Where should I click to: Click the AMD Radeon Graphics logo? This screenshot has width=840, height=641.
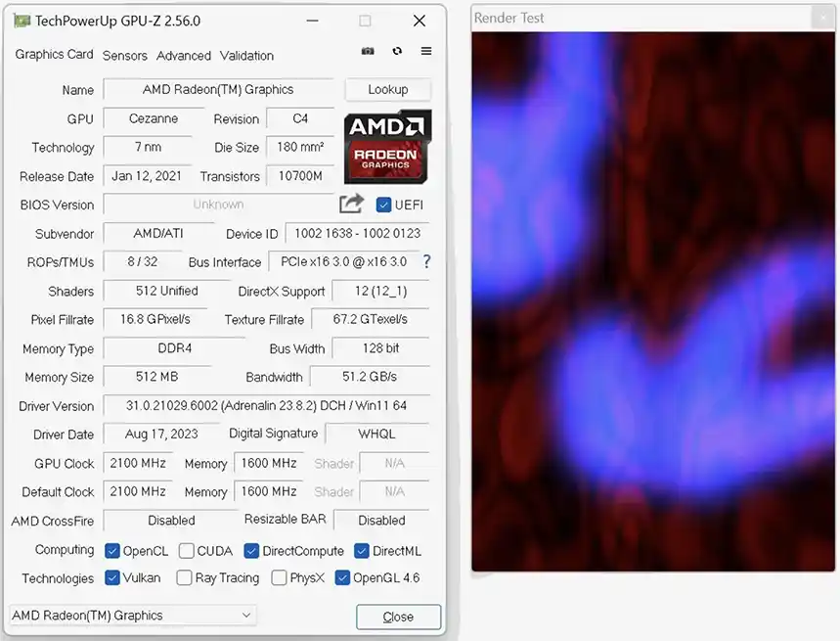[387, 147]
